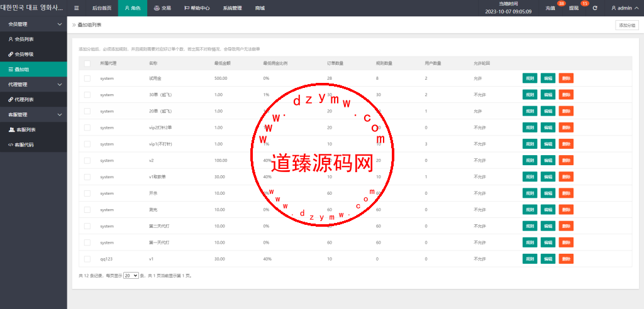Image resolution: width=644 pixels, height=309 pixels.
Task: Click 编辑 for the 第二天代打 row
Action: point(548,226)
